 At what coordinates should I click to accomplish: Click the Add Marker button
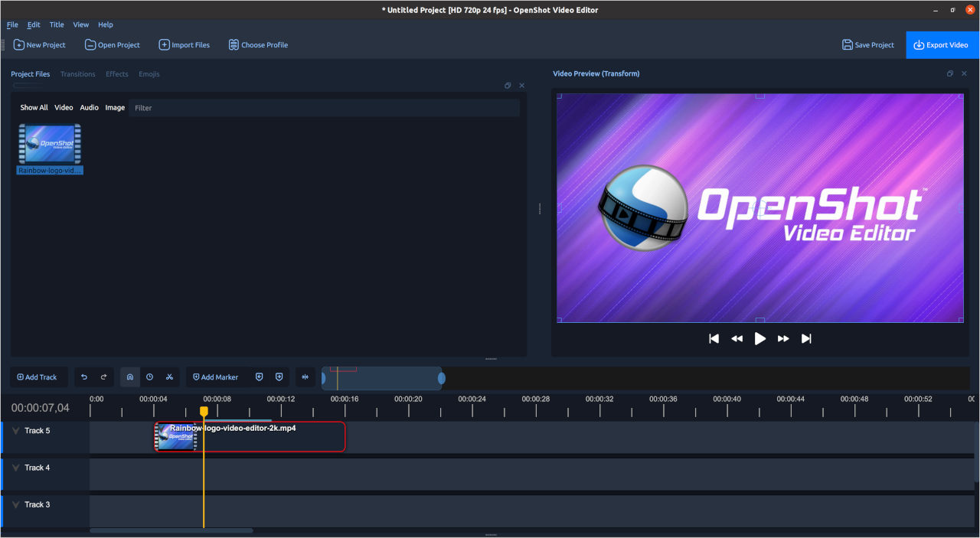click(215, 377)
